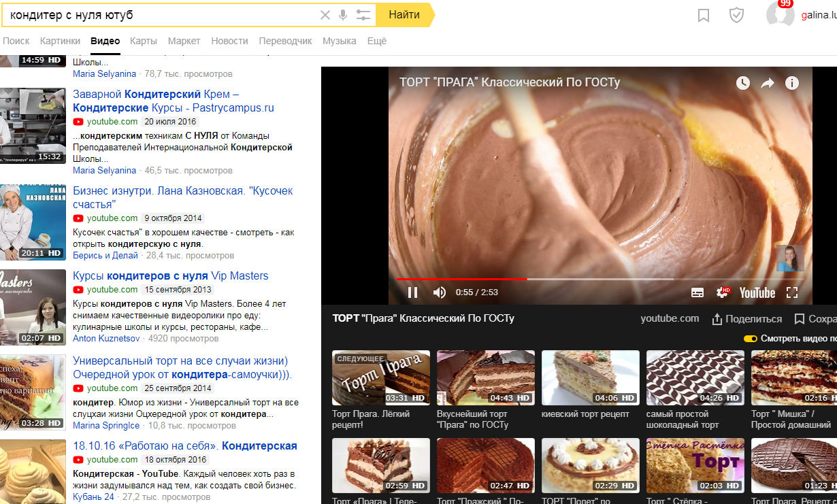Switch to the Картинки tab

coord(60,41)
